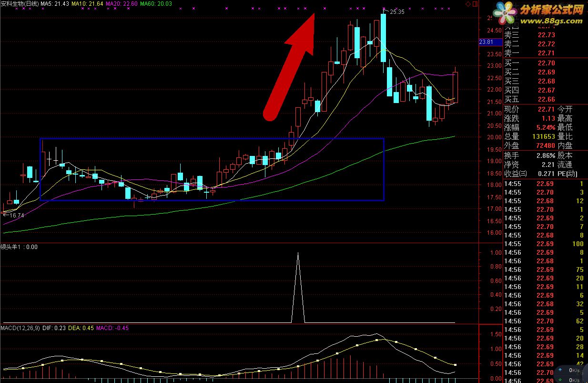The width and height of the screenshot is (588, 383).
Task: Select the MACD(12,26,9) indicator title
Action: point(20,328)
